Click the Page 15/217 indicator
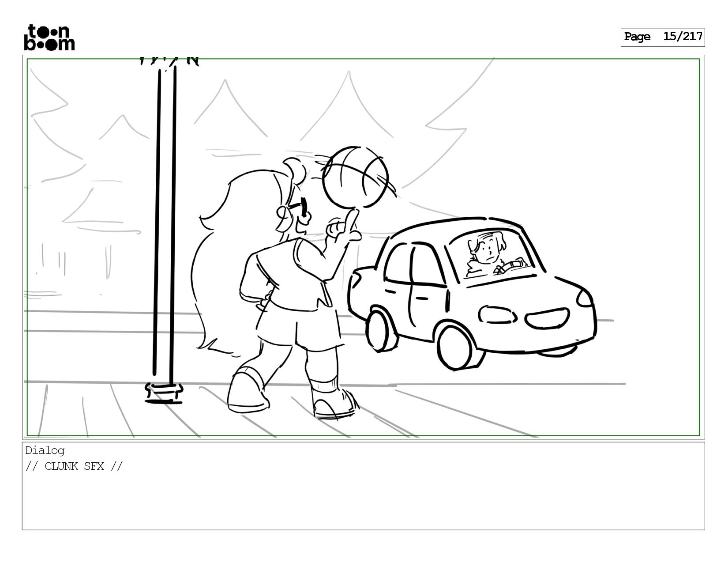The image size is (728, 563). 663,37
